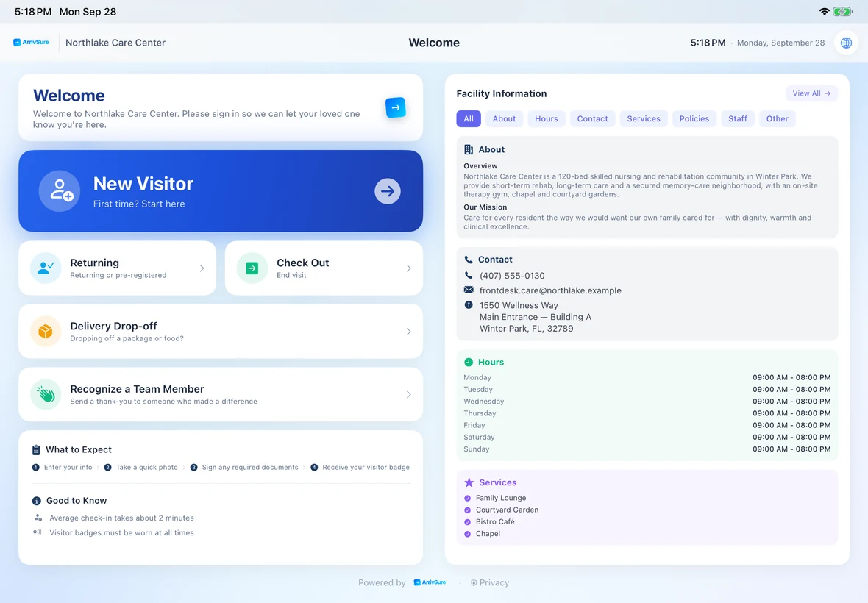Choose the Staff filter tab
This screenshot has height=603, width=868.
tap(737, 118)
